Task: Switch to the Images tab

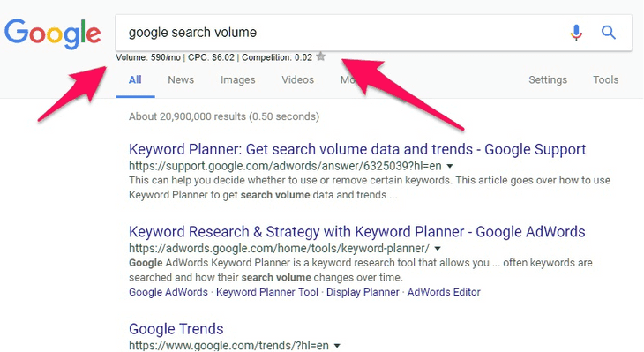Action: pos(238,79)
